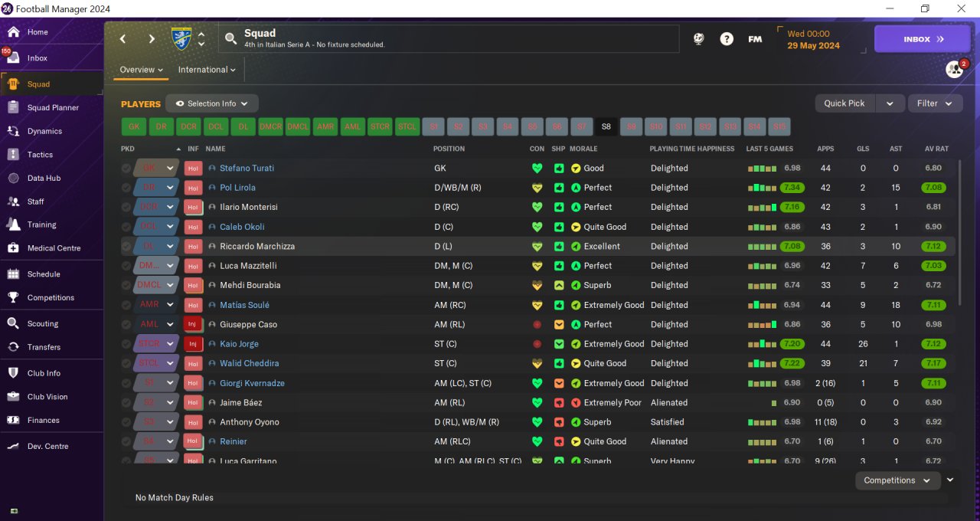Select the DMCR position tab
The width and height of the screenshot is (980, 521).
pos(270,127)
